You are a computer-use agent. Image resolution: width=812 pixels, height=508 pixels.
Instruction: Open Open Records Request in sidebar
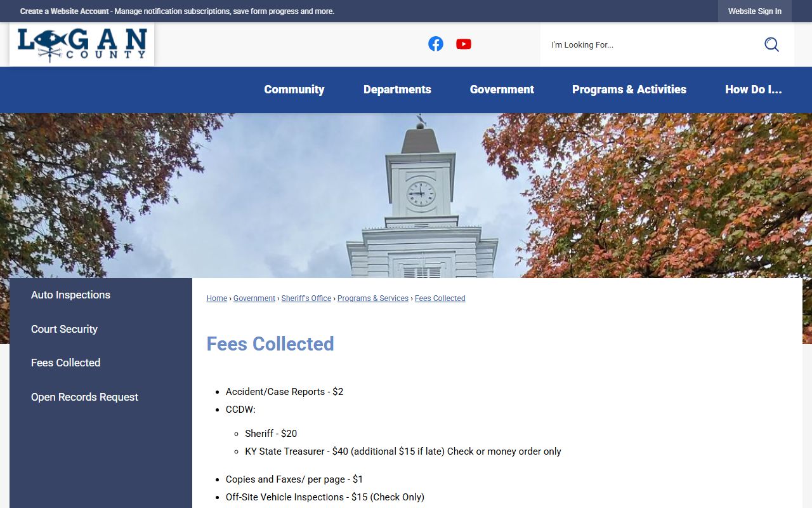(84, 397)
